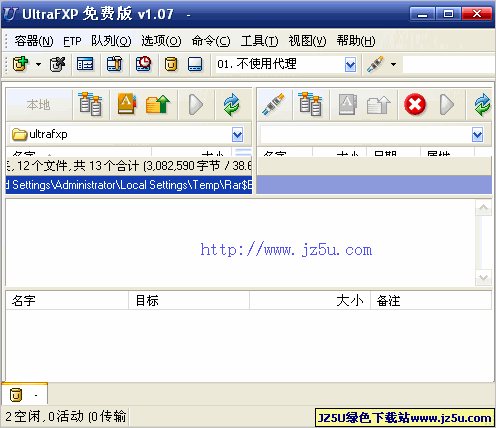Screen dimensions: 496x428
Task: Open the 帮助(H) menu
Action: (356, 41)
